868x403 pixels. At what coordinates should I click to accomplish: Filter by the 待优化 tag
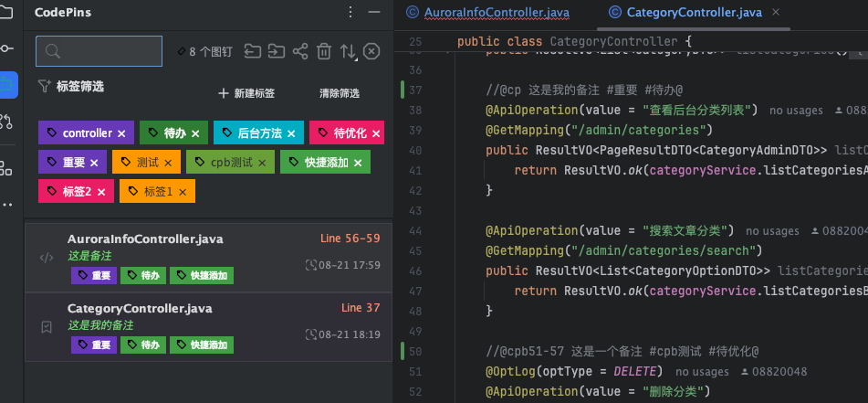coord(347,133)
